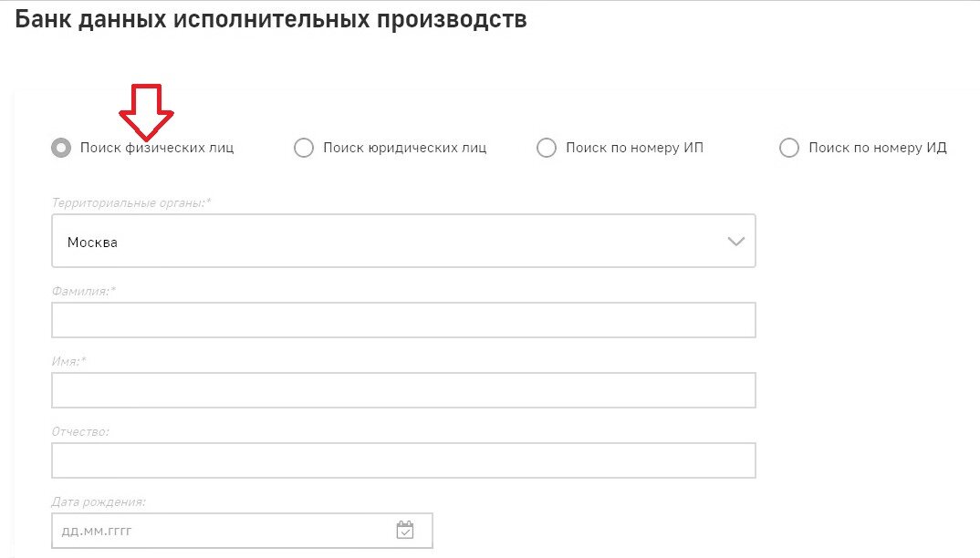Select the Поиск физических лиц radio button

click(x=61, y=148)
